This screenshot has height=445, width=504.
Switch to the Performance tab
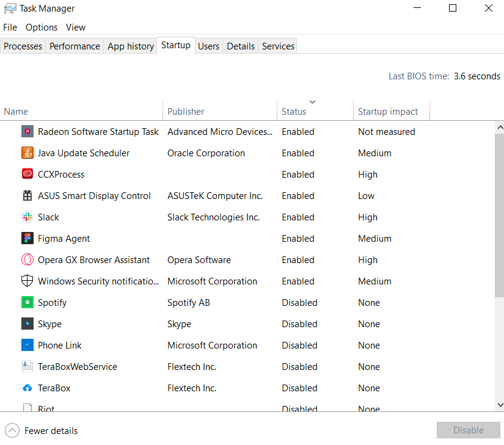pos(75,46)
